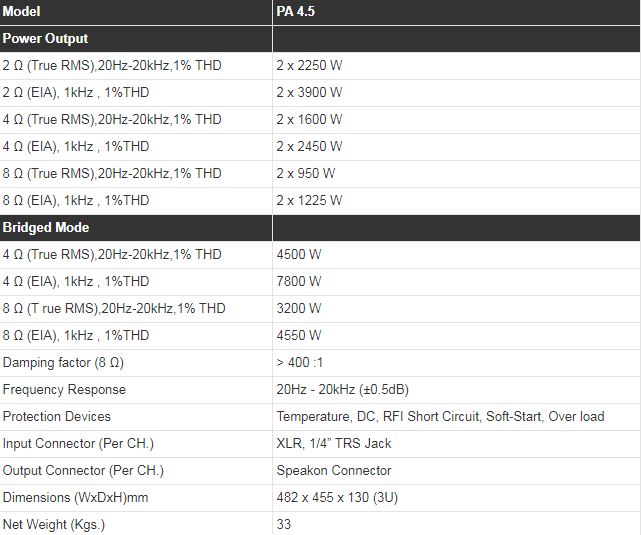This screenshot has width=641, height=535.
Task: Select the 7800 W bridged value
Action: [299, 282]
